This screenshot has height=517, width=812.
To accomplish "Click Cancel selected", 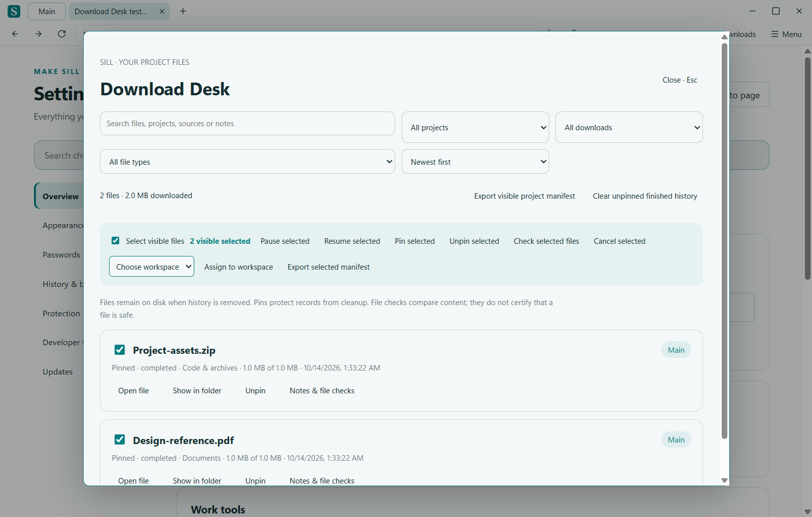I will coord(619,241).
